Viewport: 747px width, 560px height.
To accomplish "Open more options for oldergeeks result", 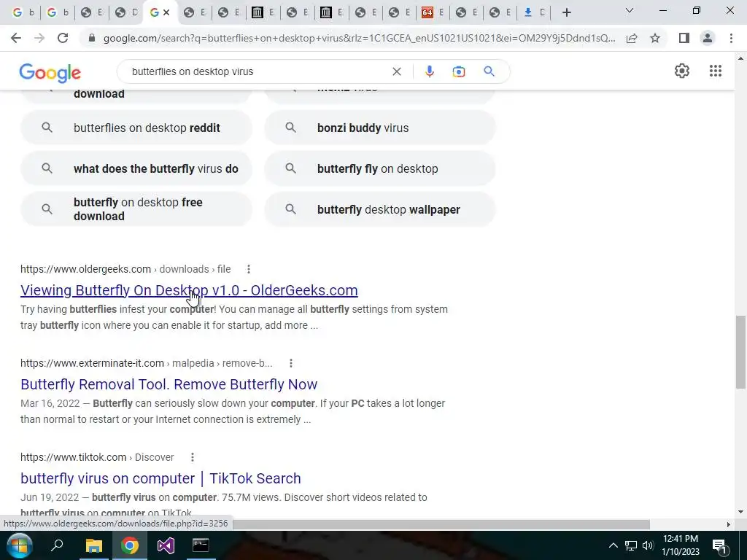I will tap(249, 269).
